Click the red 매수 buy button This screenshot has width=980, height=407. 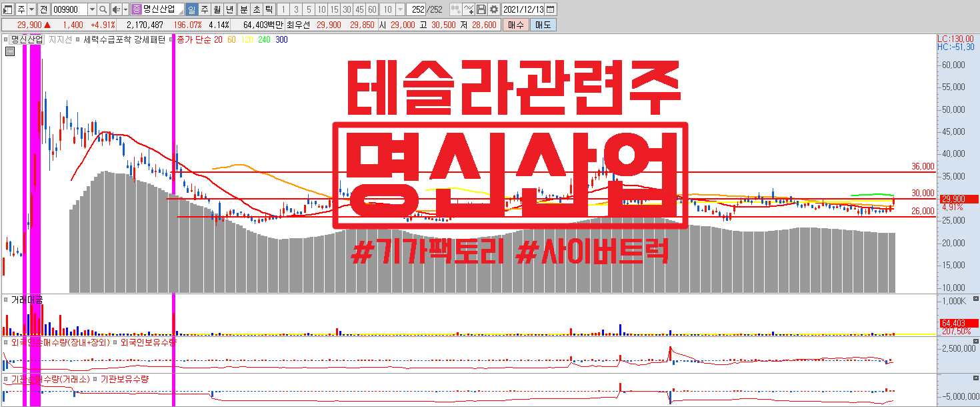coord(515,25)
